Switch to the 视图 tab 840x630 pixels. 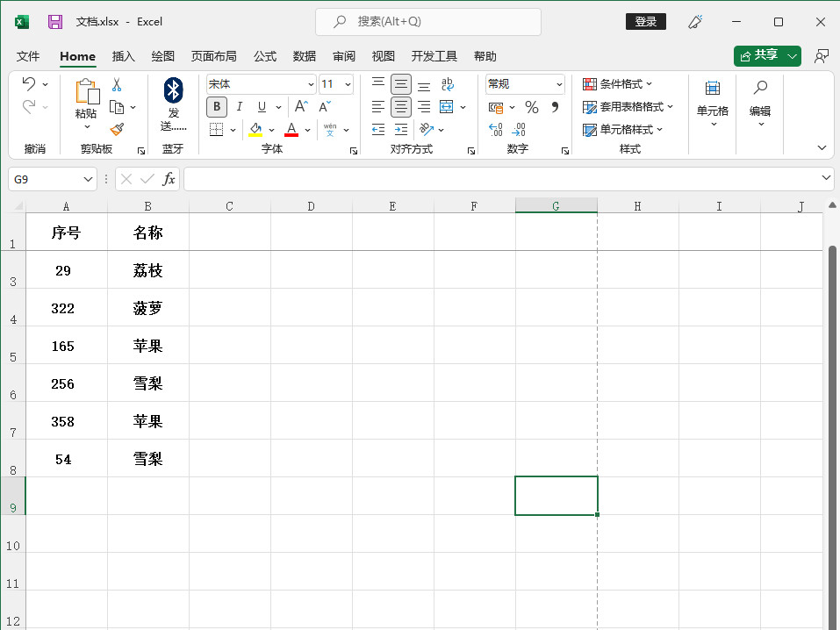tap(383, 56)
